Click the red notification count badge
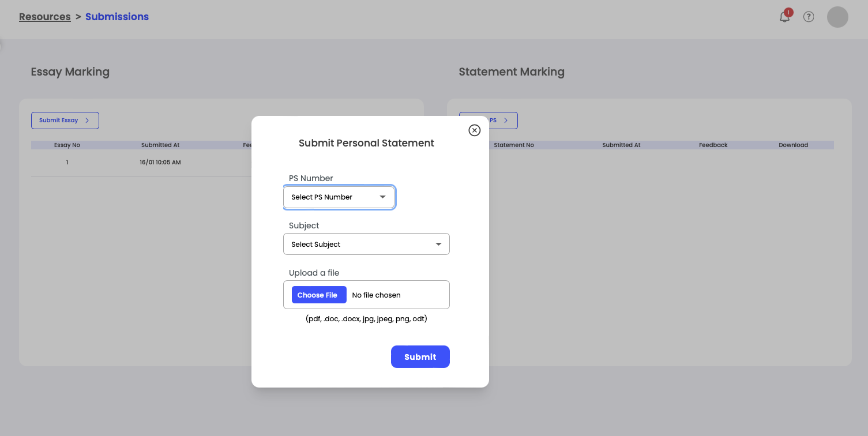 pyautogui.click(x=788, y=12)
